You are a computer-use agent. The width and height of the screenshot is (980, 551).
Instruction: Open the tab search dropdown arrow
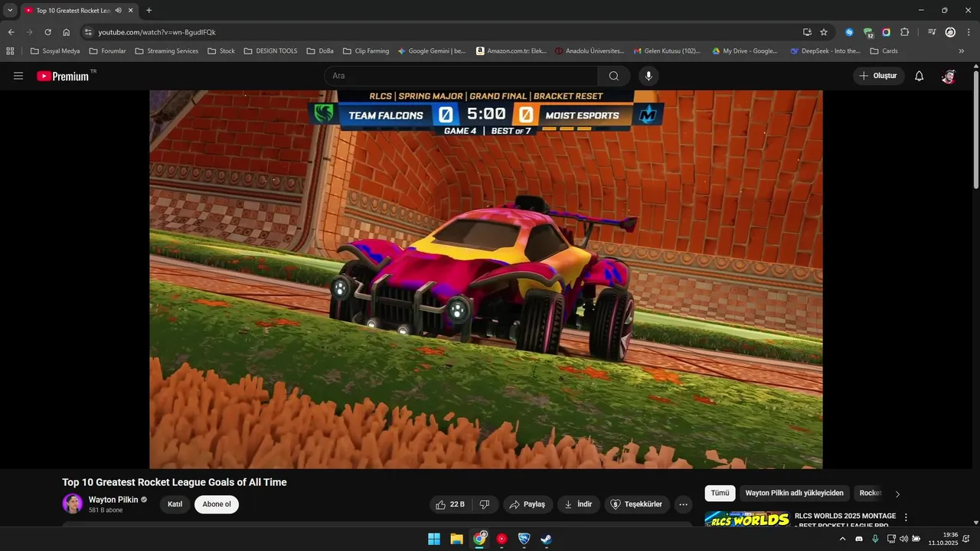coord(10,11)
